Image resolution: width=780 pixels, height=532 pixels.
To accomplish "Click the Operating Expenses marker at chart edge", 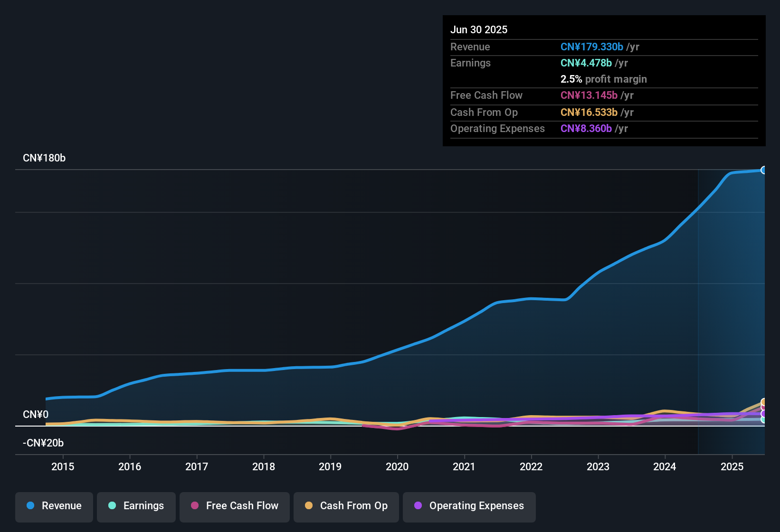I will pos(763,414).
